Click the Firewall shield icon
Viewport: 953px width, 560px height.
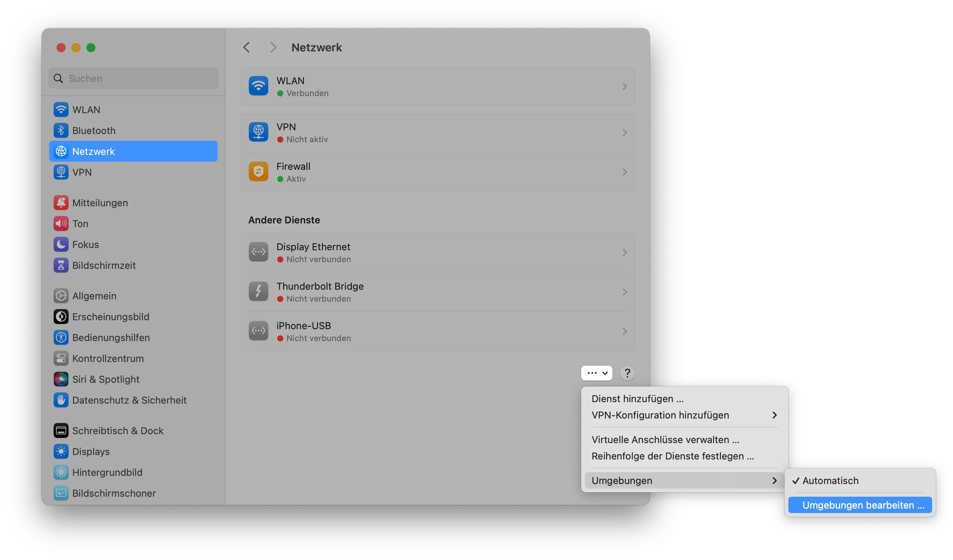point(258,172)
